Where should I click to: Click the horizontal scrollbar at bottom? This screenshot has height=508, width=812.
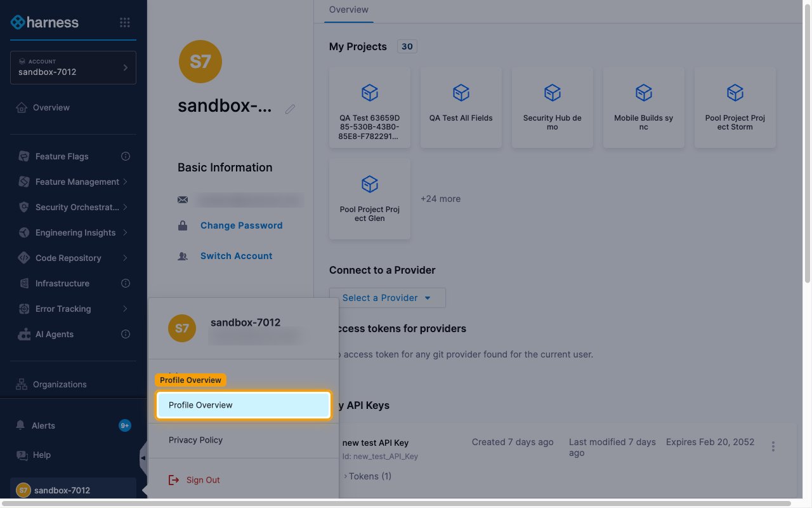(396, 504)
